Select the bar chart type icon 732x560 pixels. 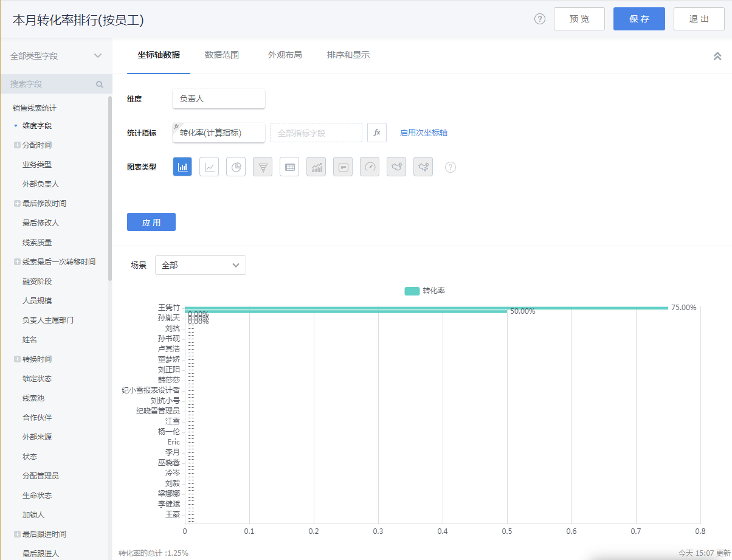point(182,167)
